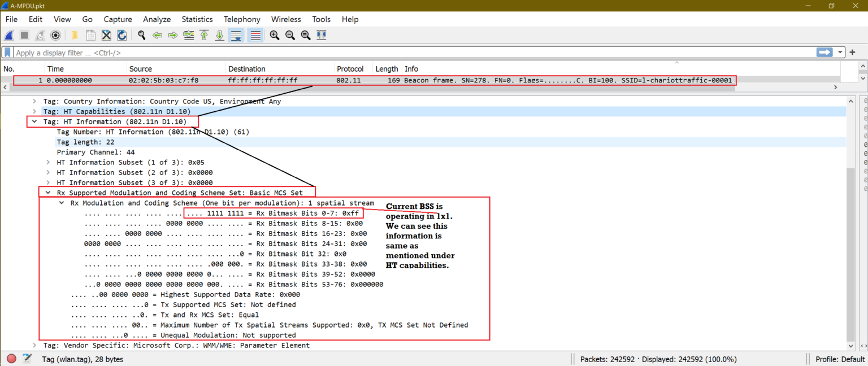Start a new capture with the shark fin icon

pyautogui.click(x=8, y=35)
